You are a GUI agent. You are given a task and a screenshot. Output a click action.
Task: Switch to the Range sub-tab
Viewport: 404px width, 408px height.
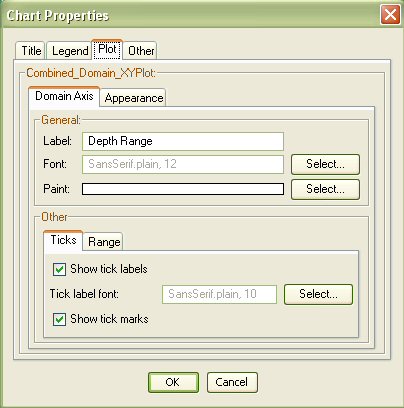(x=104, y=242)
